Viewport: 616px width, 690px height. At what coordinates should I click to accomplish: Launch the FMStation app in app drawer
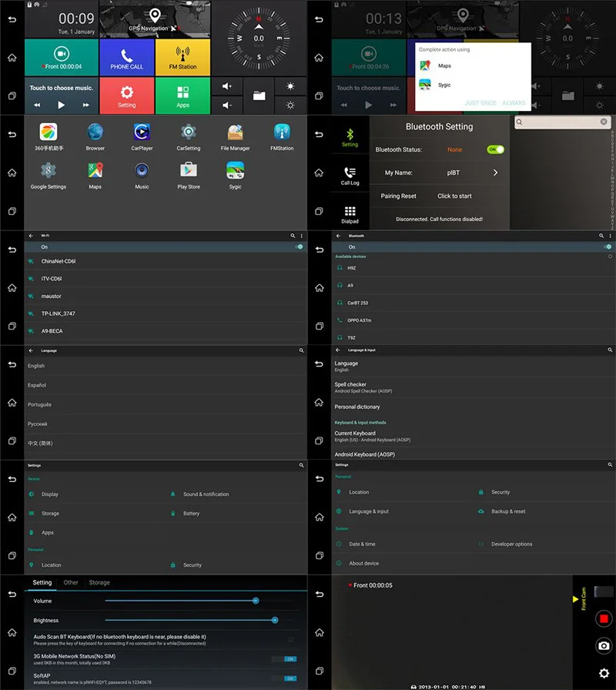click(x=282, y=137)
